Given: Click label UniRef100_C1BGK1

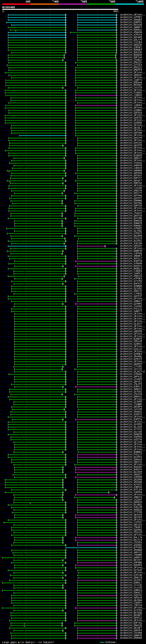Looking at the screenshot, I should coord(131,105).
